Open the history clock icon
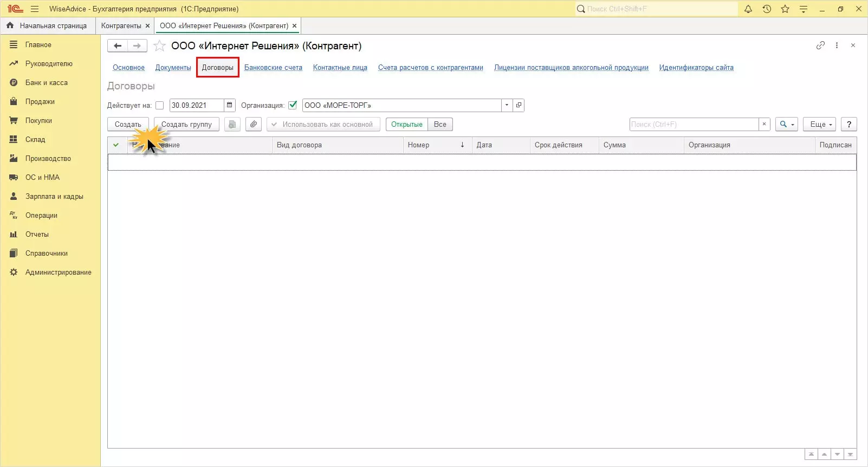Viewport: 868px width, 467px height. pos(767,9)
